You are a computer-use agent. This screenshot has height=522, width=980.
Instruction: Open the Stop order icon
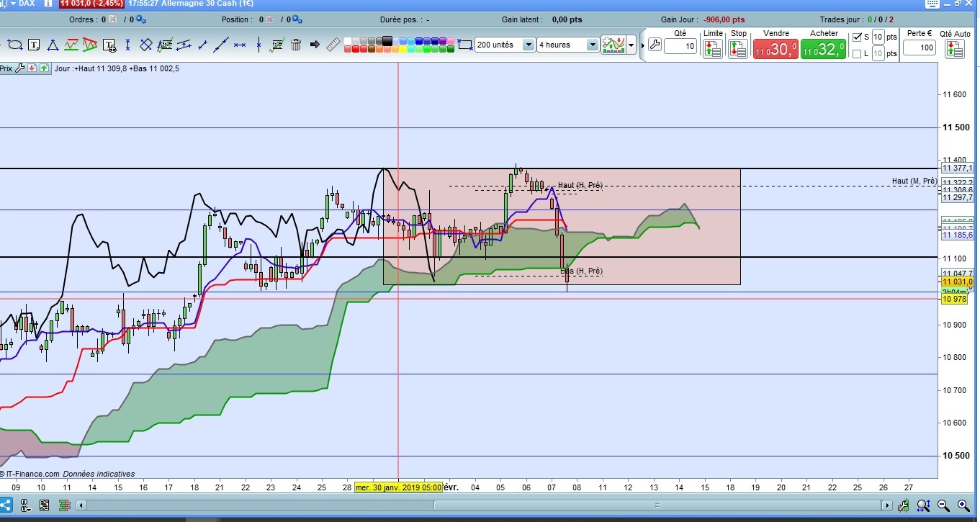738,48
